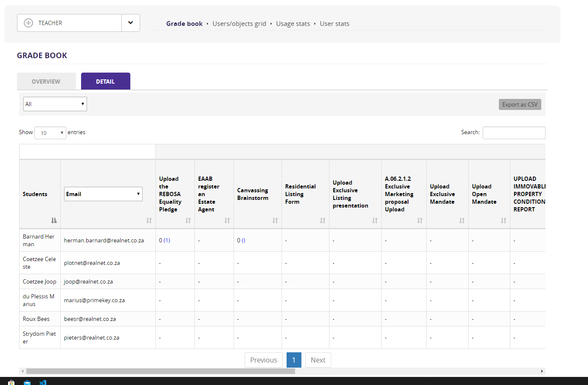This screenshot has width=588, height=385.
Task: Select the DETAIL tab
Action: [x=105, y=81]
